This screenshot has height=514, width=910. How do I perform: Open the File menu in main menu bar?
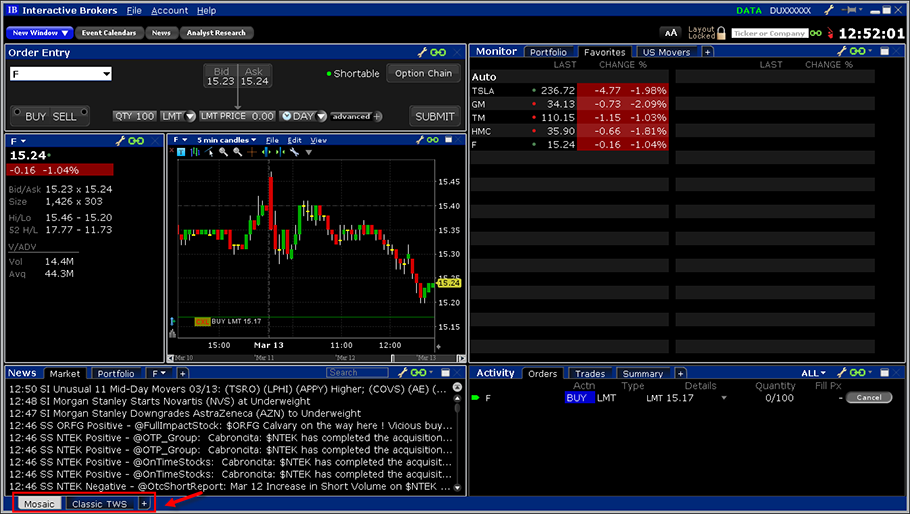pyautogui.click(x=134, y=10)
